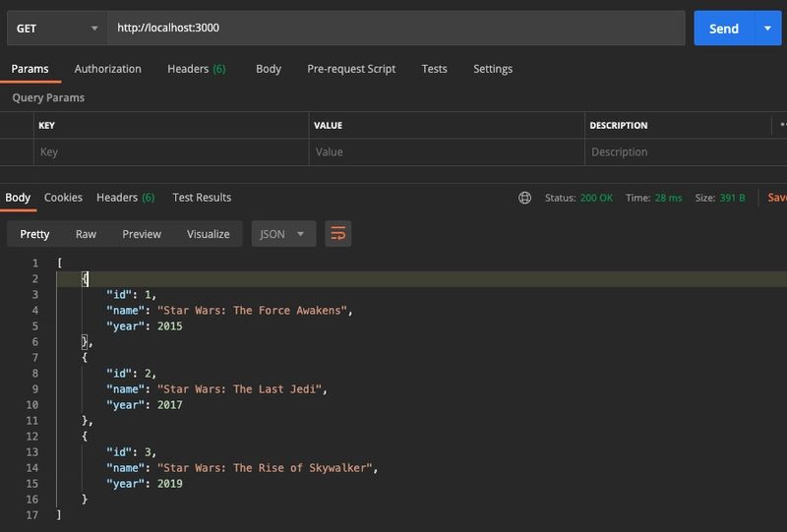787x532 pixels.
Task: Click the "Star Wars: The Force Awakens" string
Action: pos(252,311)
